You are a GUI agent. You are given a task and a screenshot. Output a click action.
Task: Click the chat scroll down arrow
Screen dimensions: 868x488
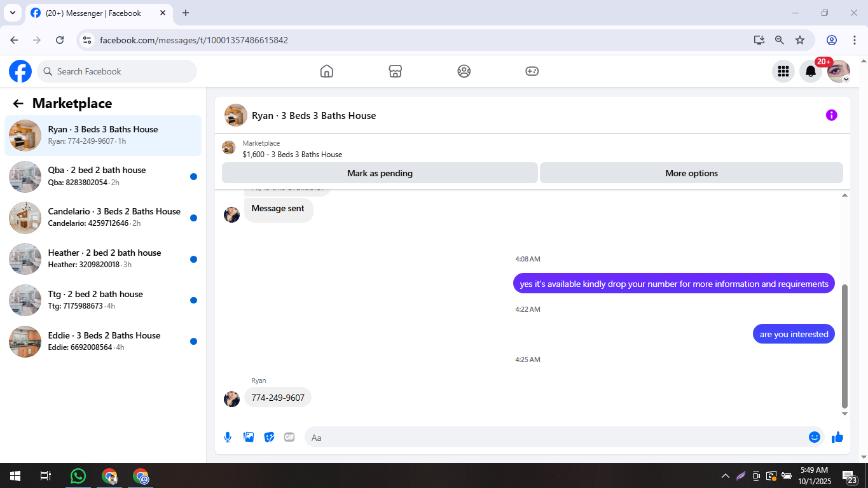click(x=844, y=414)
